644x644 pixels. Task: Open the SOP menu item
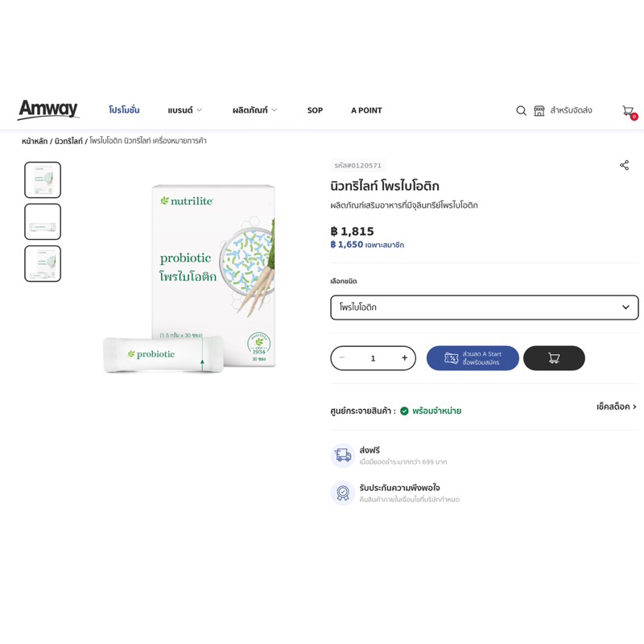tap(315, 110)
